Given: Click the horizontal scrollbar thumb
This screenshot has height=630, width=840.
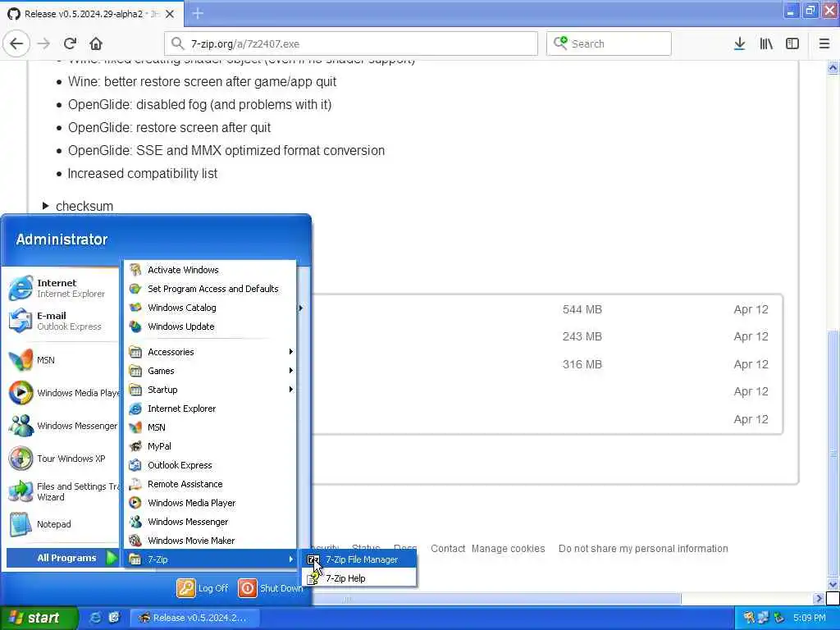Looking at the screenshot, I should click(x=496, y=598).
